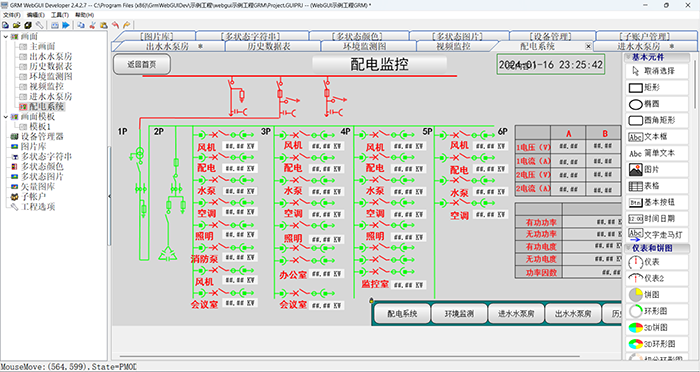The height and width of the screenshot is (372, 700).
Task: Collapse the 画面 tree node
Action: point(5,37)
